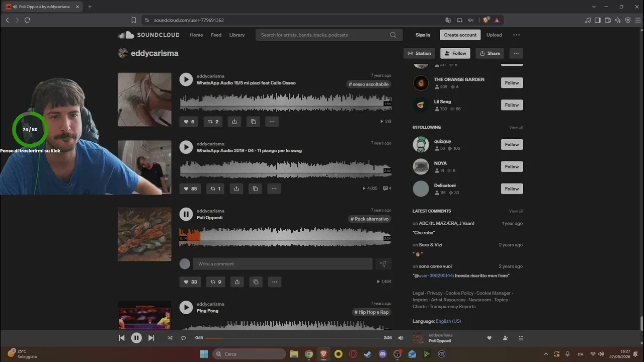The image size is (644, 362).
Task: Open more options for WhatsApp Audio 15/5 track
Action: tap(272, 122)
